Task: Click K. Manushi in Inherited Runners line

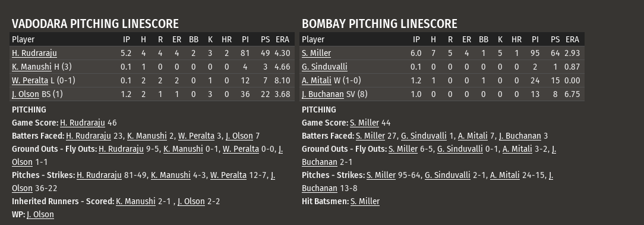Action: point(136,201)
